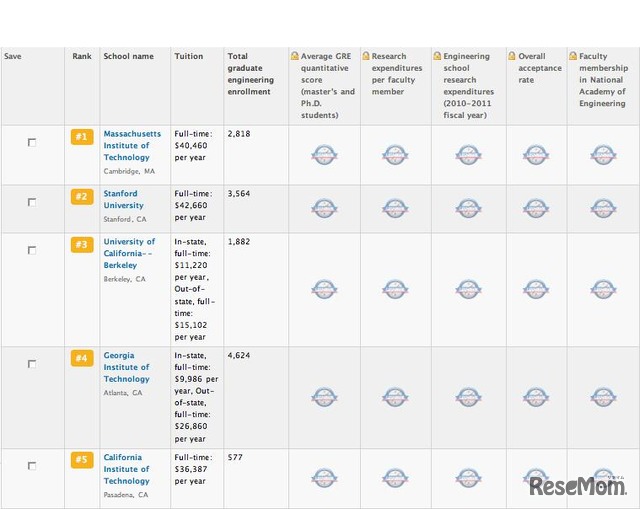Click the #4 rank badge

point(82,358)
